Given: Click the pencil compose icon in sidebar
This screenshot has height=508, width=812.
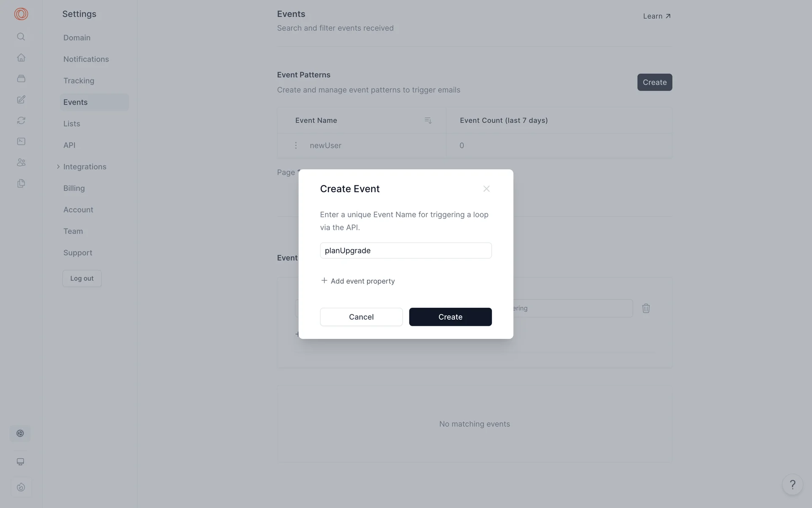Looking at the screenshot, I should coord(21,99).
